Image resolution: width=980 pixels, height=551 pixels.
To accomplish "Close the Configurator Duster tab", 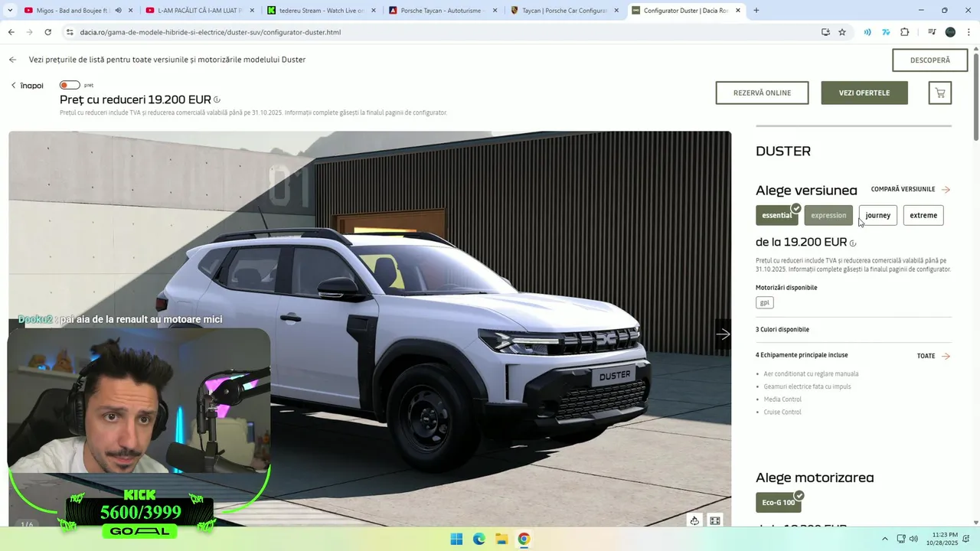I will click(x=738, y=11).
